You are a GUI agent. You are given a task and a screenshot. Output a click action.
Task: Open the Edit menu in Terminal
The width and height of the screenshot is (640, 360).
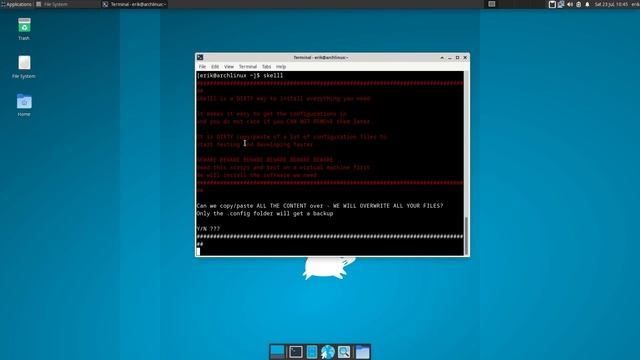[215, 67]
